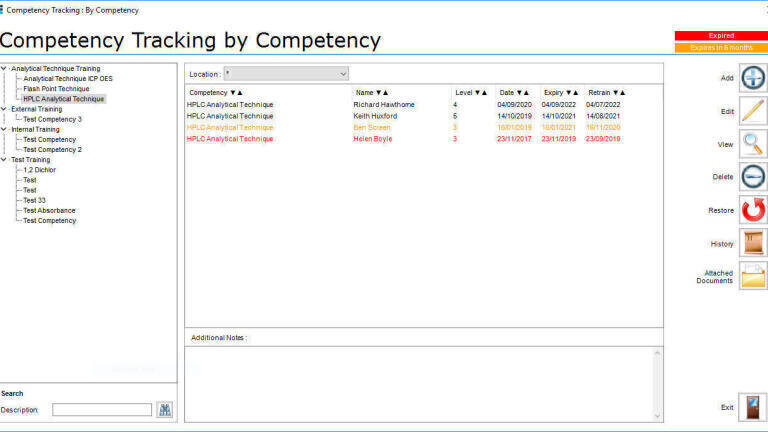Sort Level column ascending arrow
768x432 pixels.
(484, 93)
